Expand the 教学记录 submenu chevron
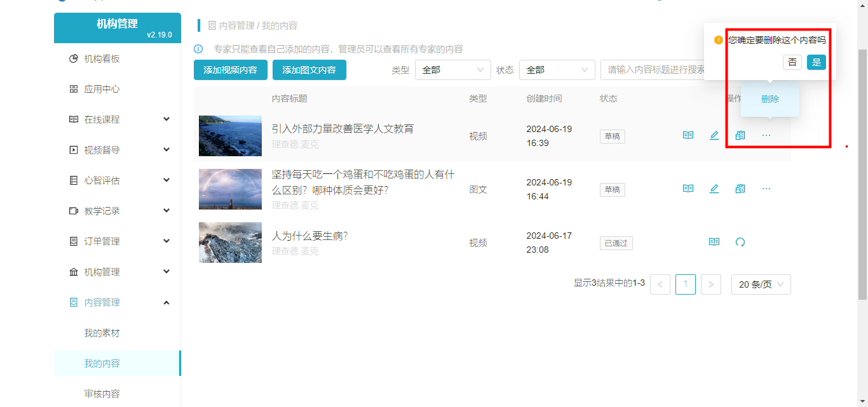The height and width of the screenshot is (407, 868). point(166,211)
